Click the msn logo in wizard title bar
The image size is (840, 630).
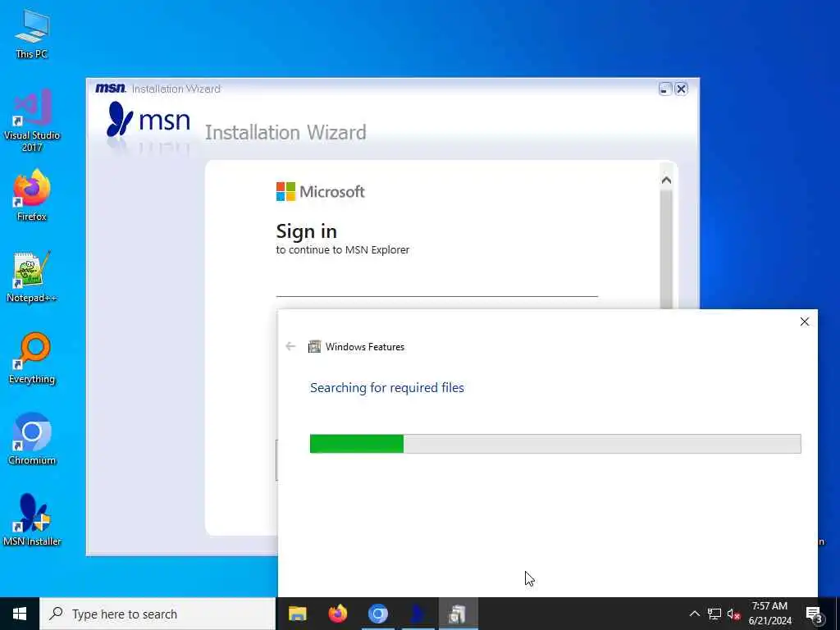[x=111, y=89]
